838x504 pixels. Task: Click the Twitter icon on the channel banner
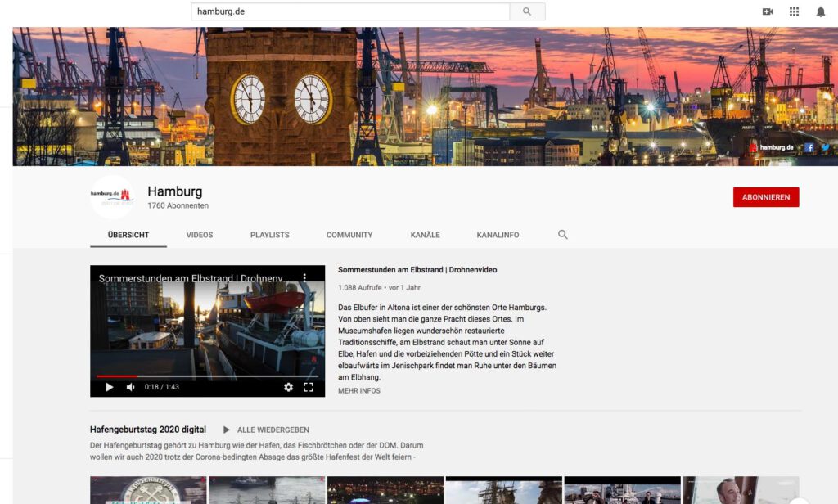point(825,147)
